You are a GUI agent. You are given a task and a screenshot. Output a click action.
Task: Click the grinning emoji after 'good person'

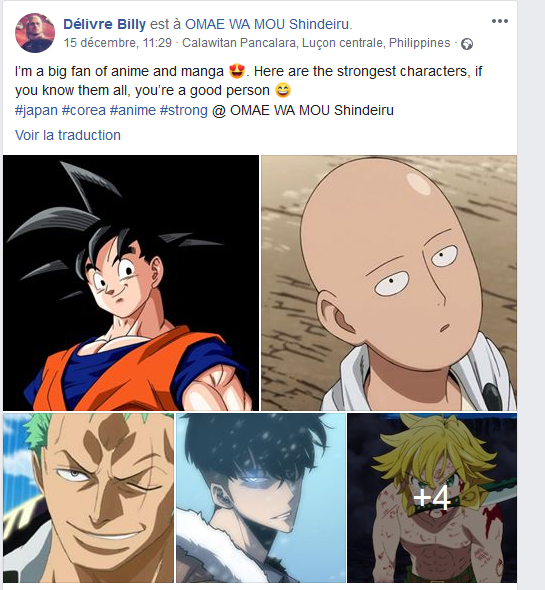coord(283,91)
